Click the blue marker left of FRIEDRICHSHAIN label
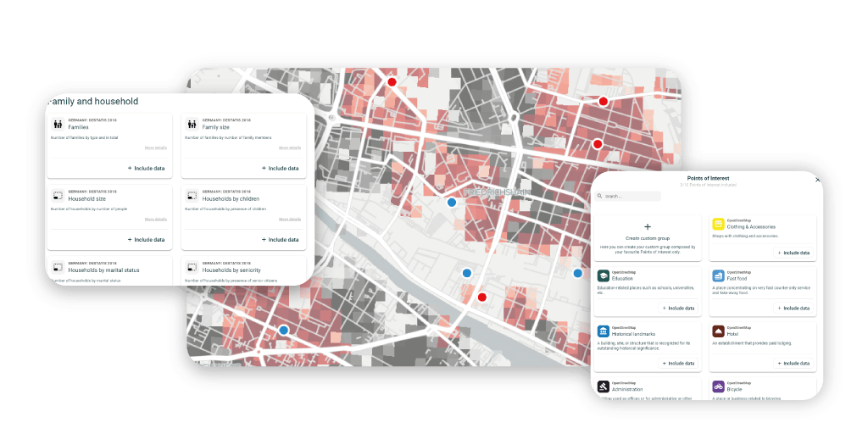The width and height of the screenshot is (868, 434). [x=452, y=203]
